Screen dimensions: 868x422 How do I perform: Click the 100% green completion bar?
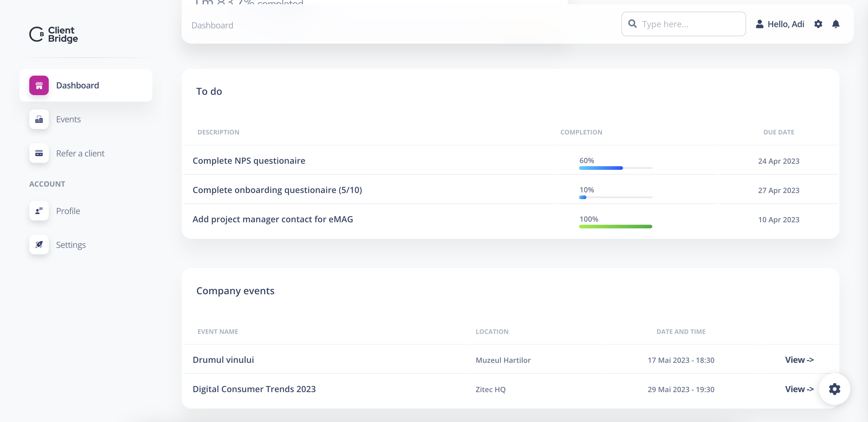coord(616,227)
